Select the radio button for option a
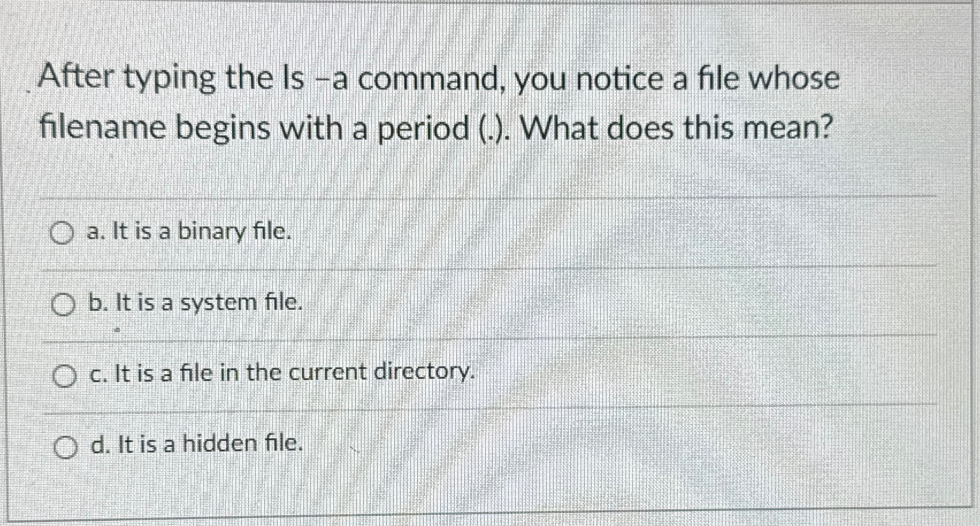This screenshot has height=526, width=980. point(63,232)
